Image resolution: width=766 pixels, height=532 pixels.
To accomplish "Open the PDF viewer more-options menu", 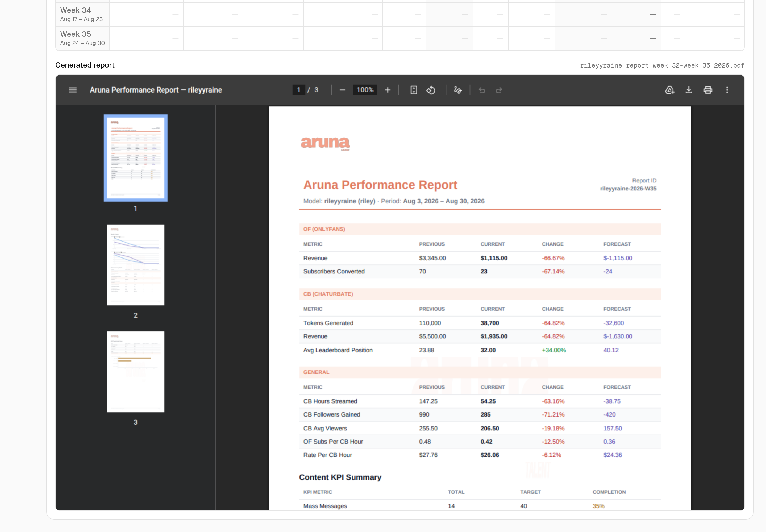I will tap(727, 90).
